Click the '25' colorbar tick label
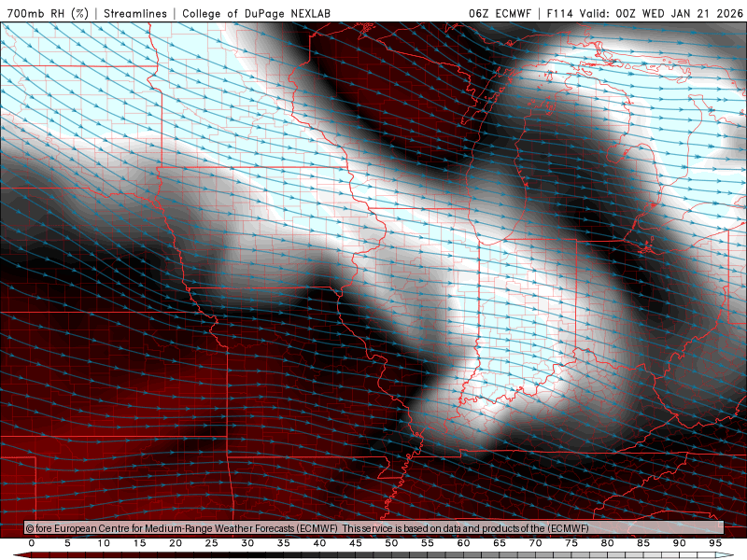This screenshot has width=747, height=560. click(x=212, y=543)
